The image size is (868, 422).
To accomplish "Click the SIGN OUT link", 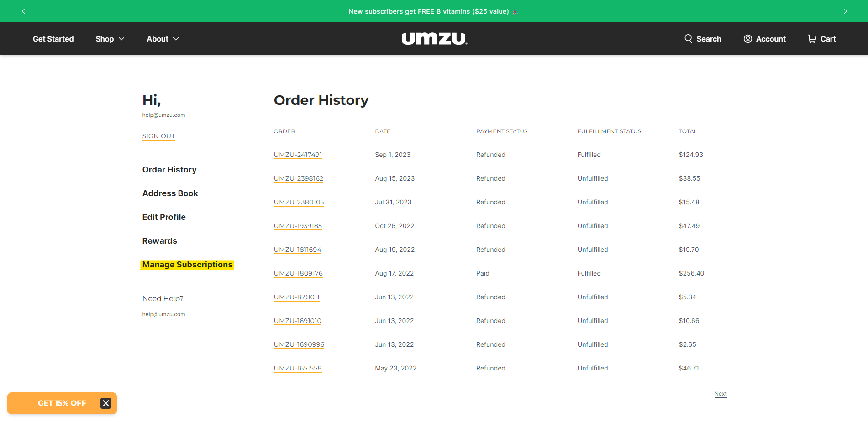I will 158,136.
